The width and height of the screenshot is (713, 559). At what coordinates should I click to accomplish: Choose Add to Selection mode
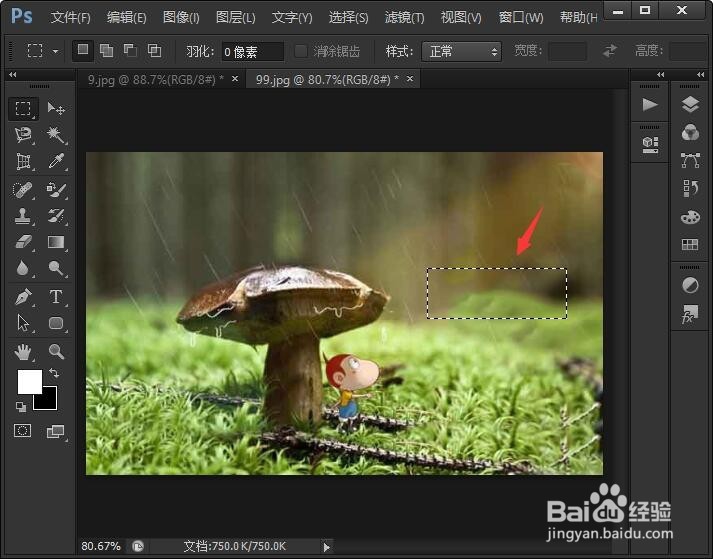pos(106,50)
